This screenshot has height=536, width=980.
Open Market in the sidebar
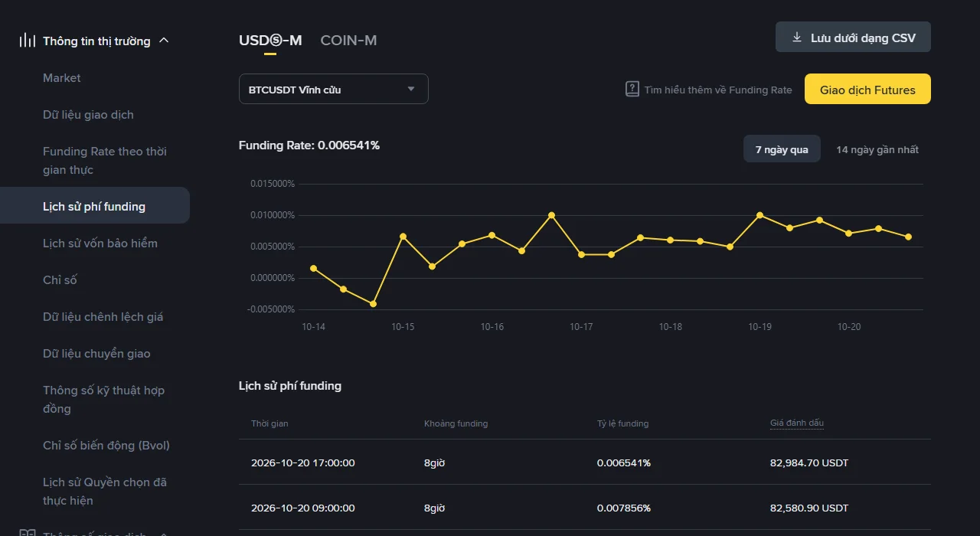pos(62,77)
